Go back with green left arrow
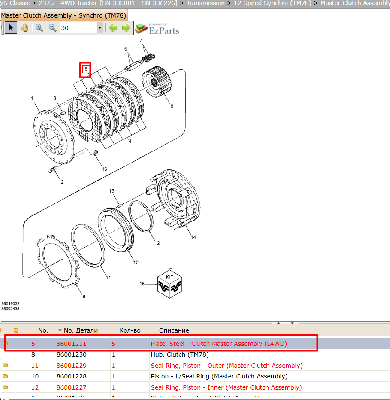The height and width of the screenshot is (400, 390). tap(113, 28)
